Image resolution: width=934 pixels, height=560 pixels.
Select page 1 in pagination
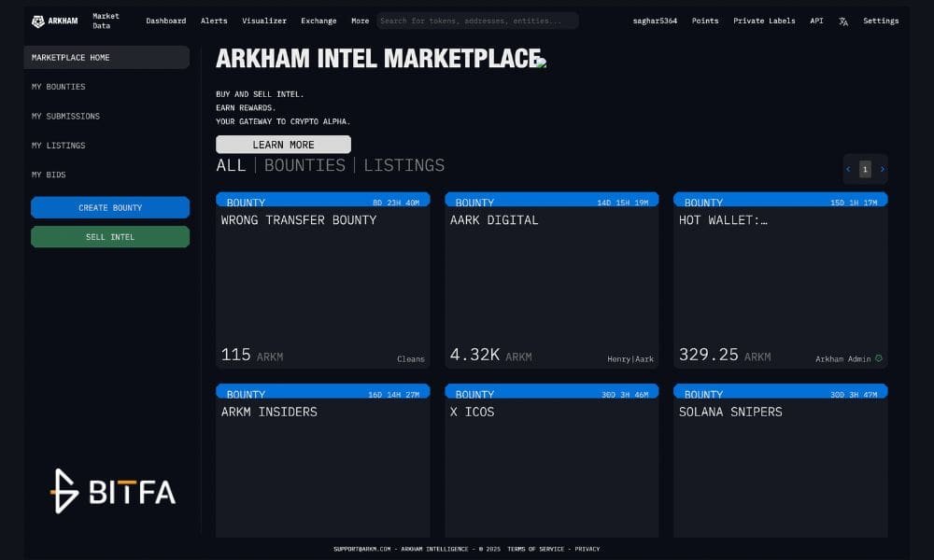point(865,170)
